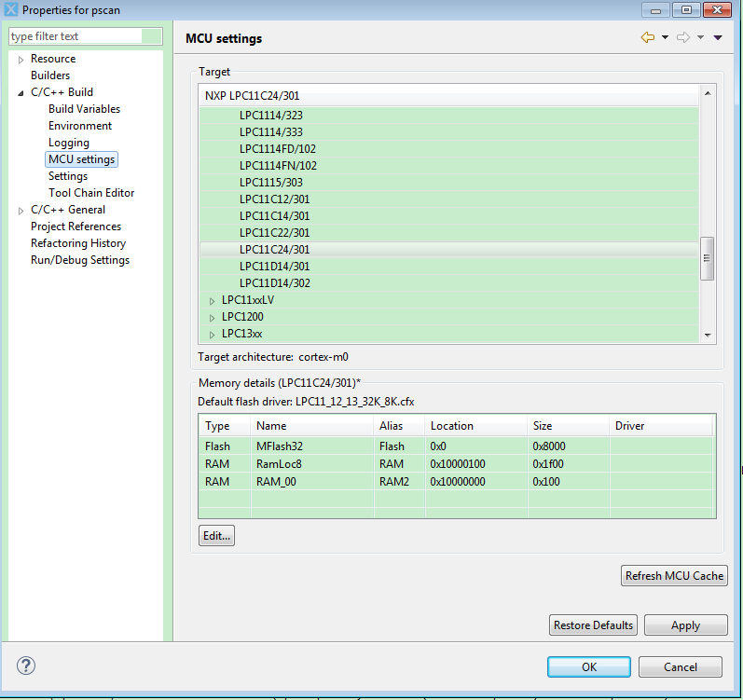
Task: Click the Type column header
Action: 225,426
